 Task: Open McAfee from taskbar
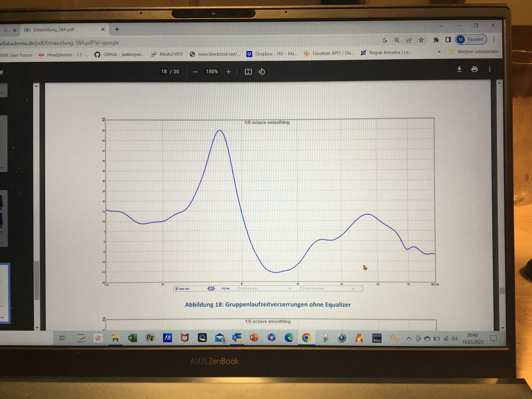[x=185, y=338]
